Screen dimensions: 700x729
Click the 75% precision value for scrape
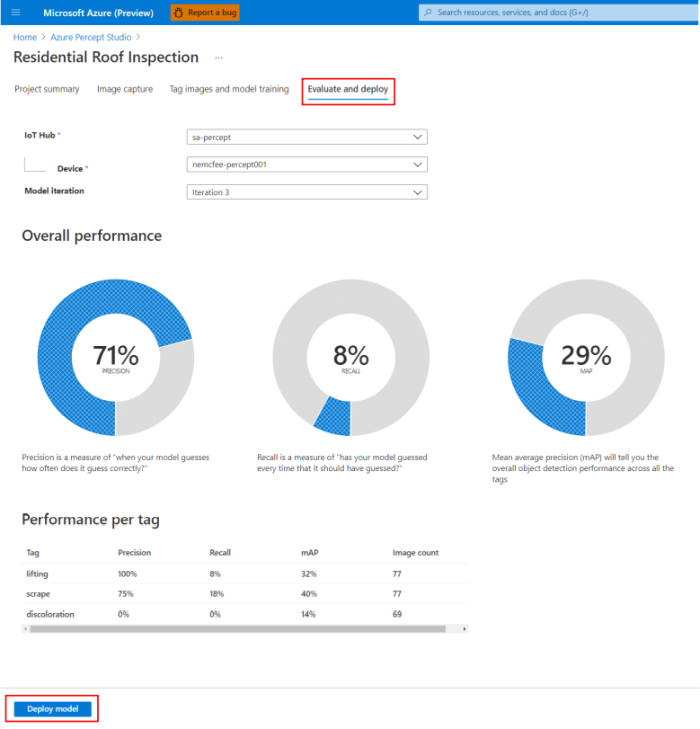(126, 593)
